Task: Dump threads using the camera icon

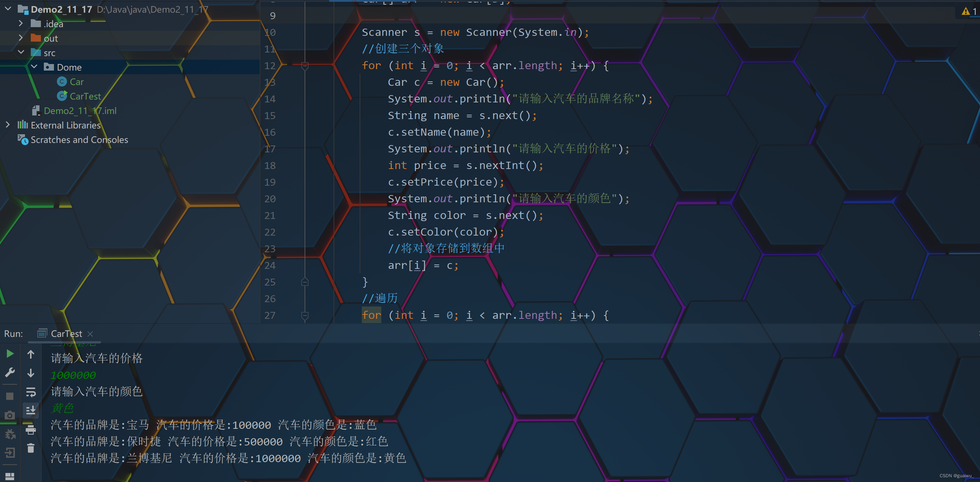Action: 10,415
